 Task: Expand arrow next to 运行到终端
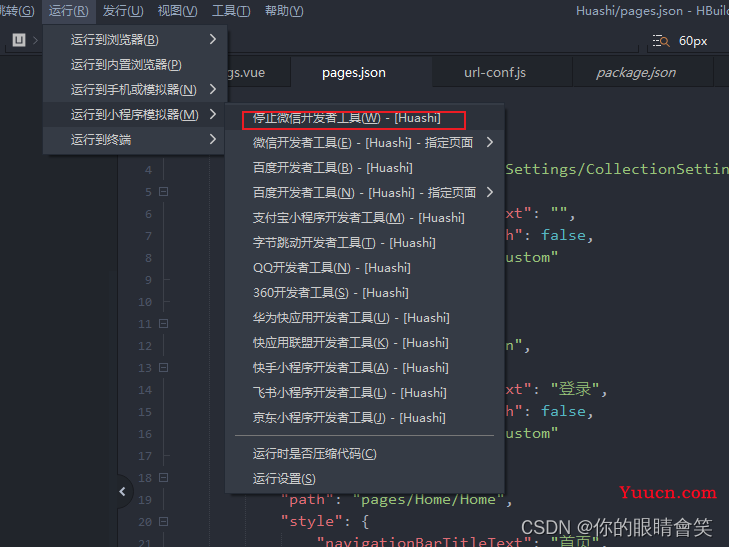(x=213, y=139)
